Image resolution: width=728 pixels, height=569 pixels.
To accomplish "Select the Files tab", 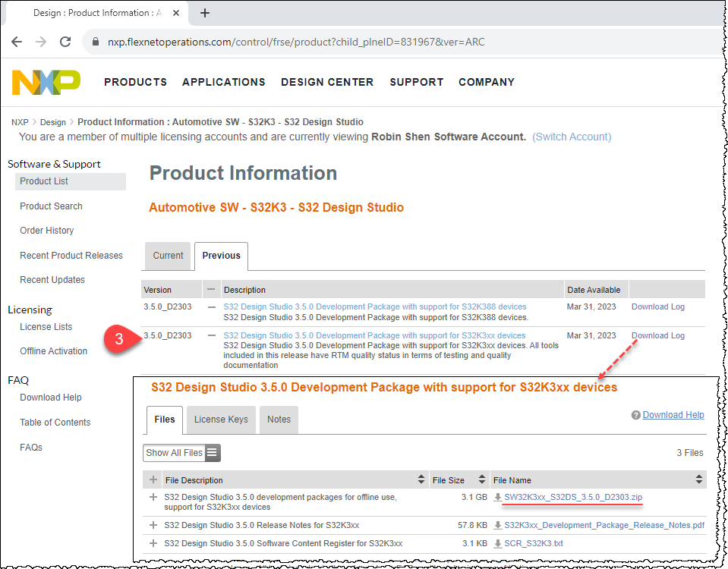I will pos(165,420).
